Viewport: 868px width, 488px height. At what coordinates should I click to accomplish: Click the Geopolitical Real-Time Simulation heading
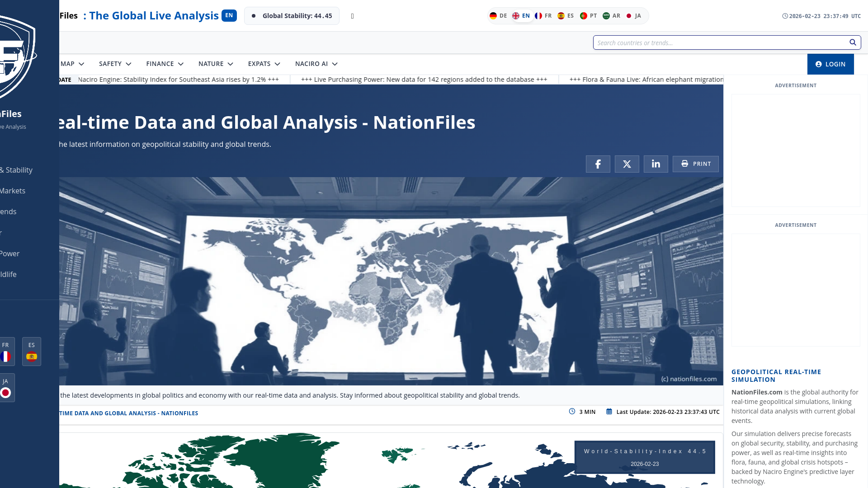(776, 375)
